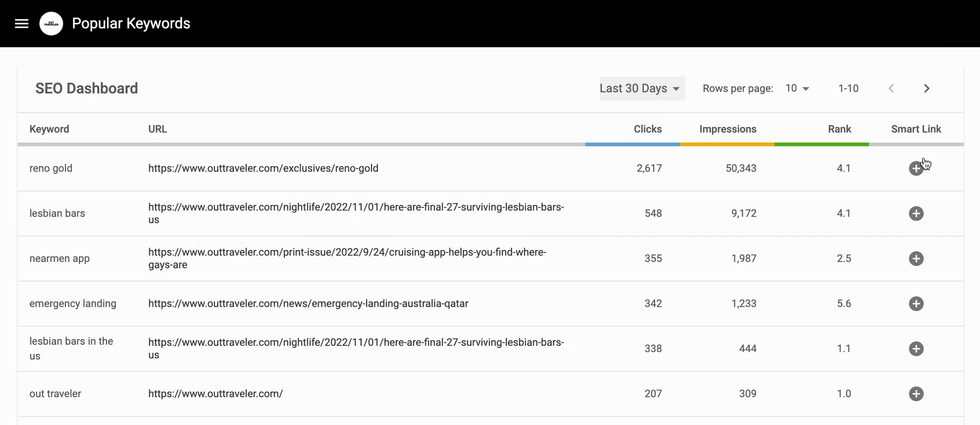Open the reno-gold exclusives URL
This screenshot has height=425, width=980.
click(x=263, y=169)
